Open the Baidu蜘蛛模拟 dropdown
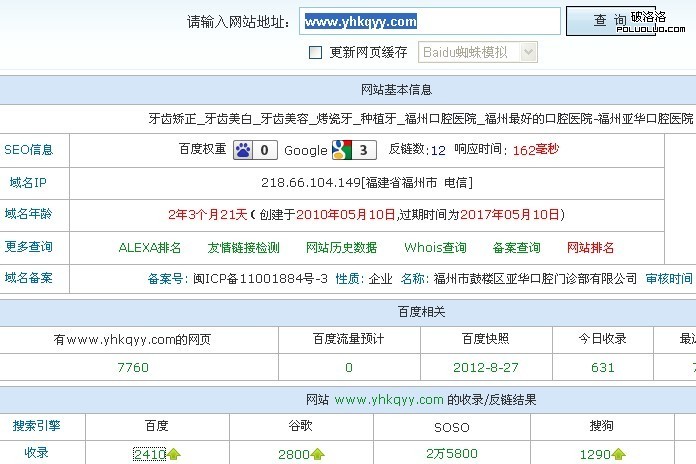The height and width of the screenshot is (464, 696). pos(478,52)
